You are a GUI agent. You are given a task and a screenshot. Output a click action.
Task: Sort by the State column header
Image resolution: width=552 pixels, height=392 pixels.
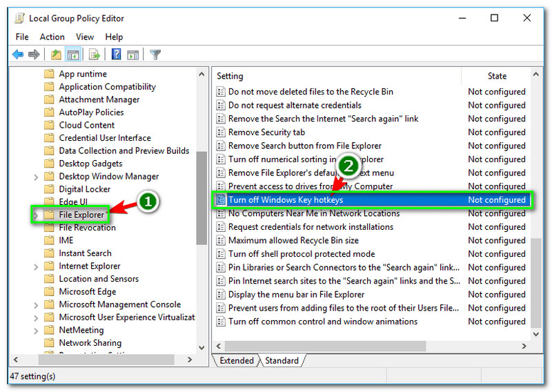pyautogui.click(x=497, y=76)
